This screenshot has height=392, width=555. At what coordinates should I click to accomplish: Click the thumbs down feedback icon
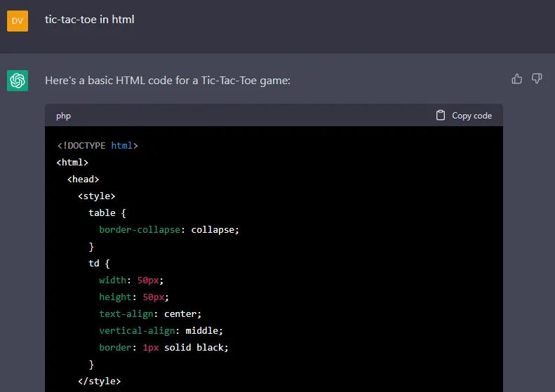[x=537, y=79]
